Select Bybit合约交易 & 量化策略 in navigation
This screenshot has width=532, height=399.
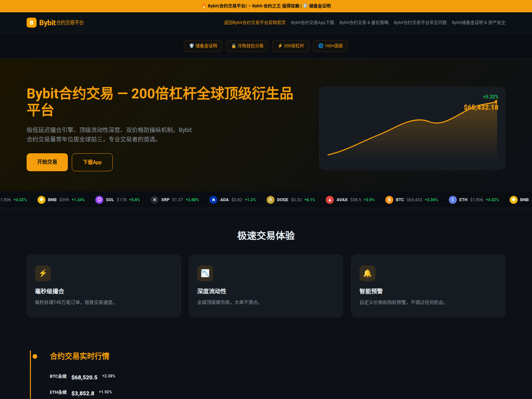click(364, 23)
